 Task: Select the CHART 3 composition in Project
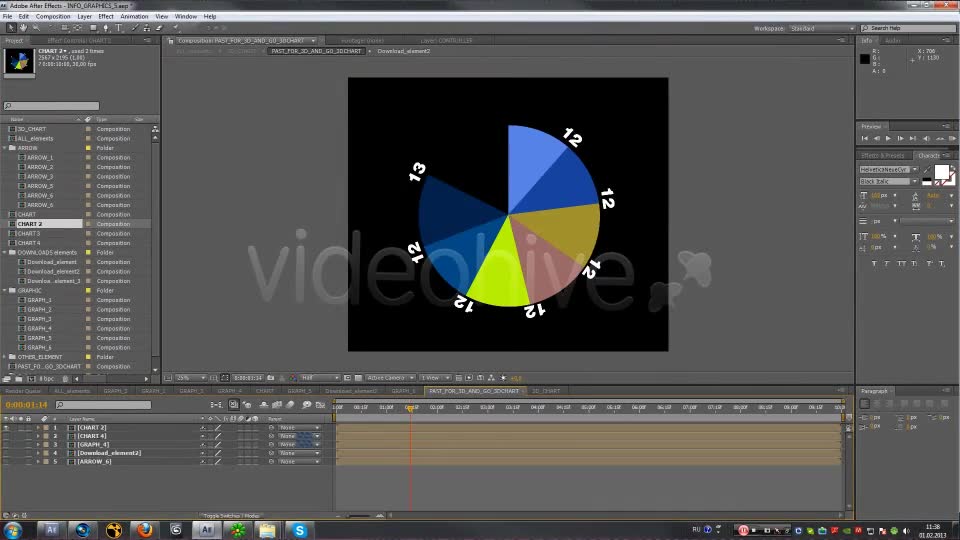(29, 233)
